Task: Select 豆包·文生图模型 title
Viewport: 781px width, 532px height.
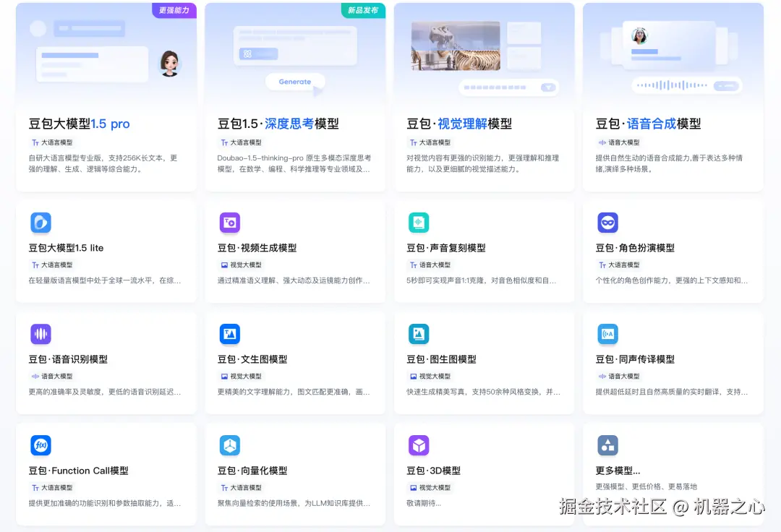Action: tap(252, 359)
